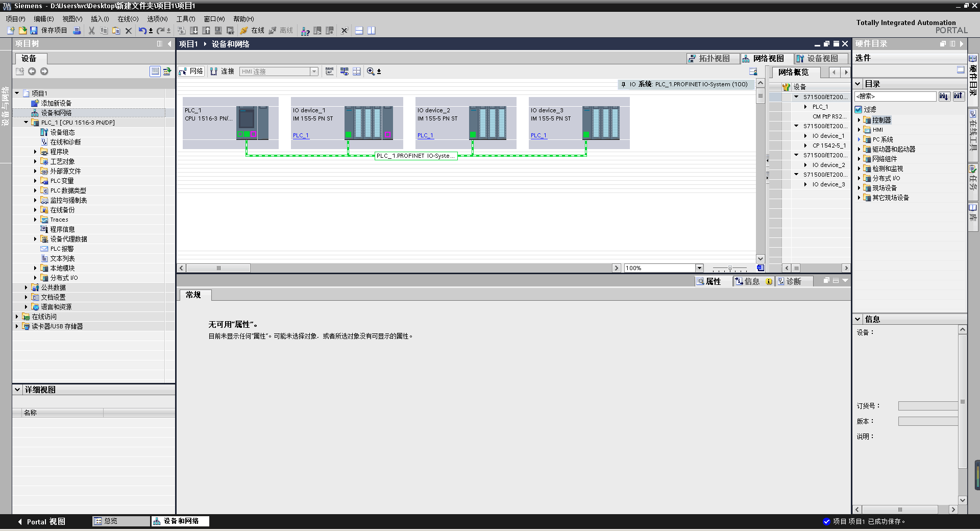Select the 添加新设备 tree item
Viewport: 980px width, 531px height.
pos(56,103)
